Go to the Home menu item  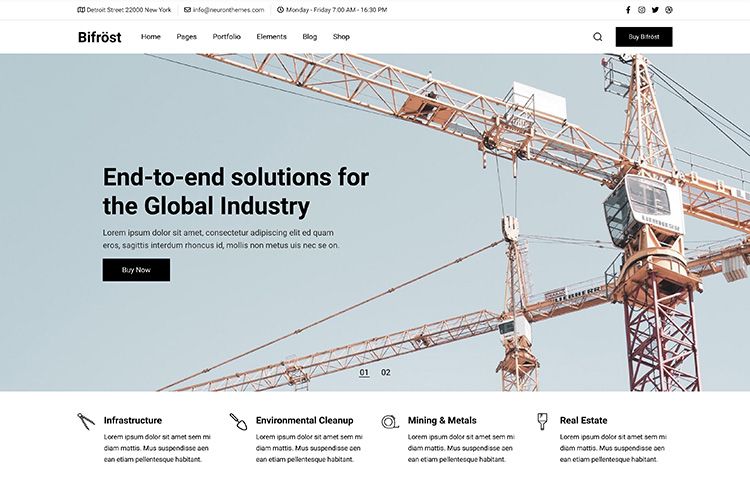click(x=151, y=37)
